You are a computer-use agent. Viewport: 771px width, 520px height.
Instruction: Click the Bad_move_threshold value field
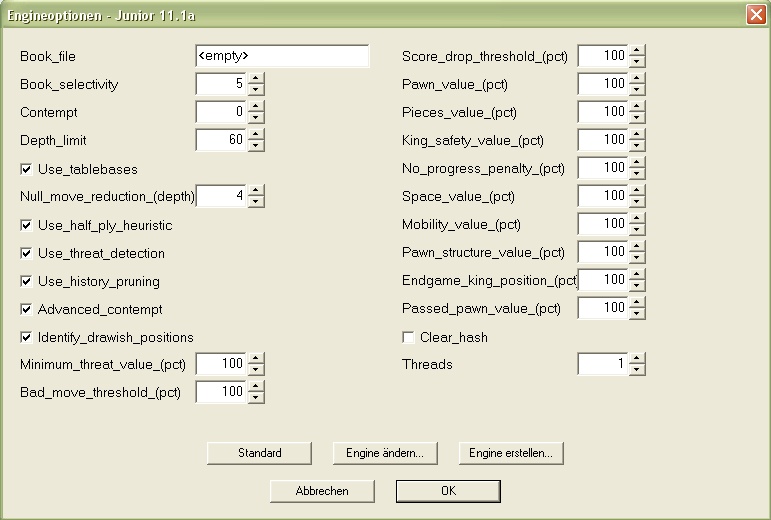tap(221, 392)
